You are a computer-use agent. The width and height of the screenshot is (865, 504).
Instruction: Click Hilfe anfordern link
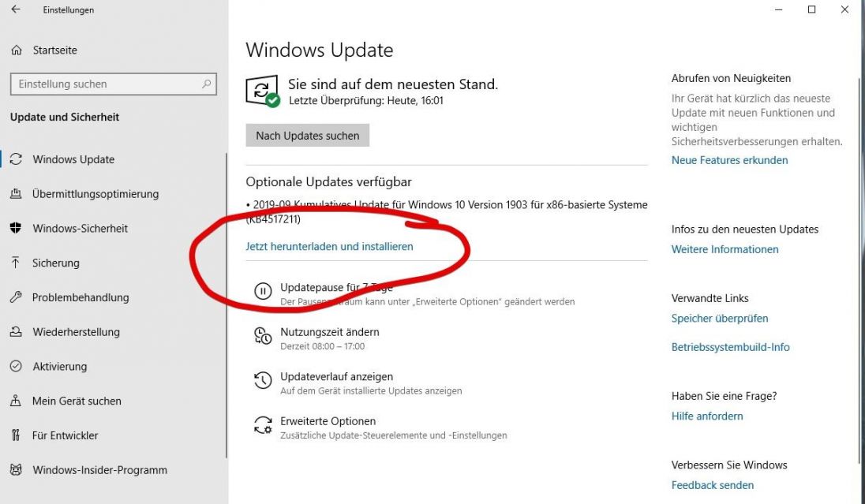click(x=707, y=416)
